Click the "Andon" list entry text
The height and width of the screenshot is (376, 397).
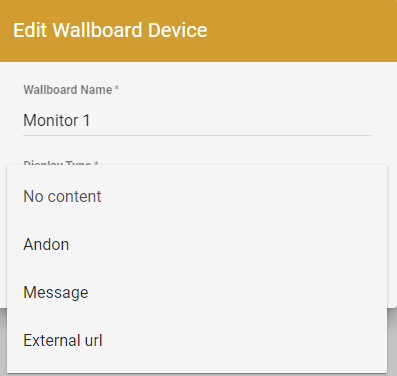click(46, 244)
